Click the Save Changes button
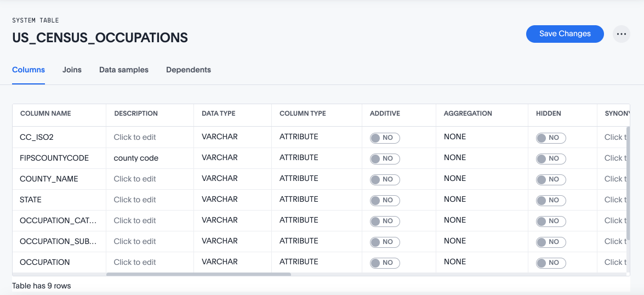Screen dimensions: 644x295 [x=565, y=34]
